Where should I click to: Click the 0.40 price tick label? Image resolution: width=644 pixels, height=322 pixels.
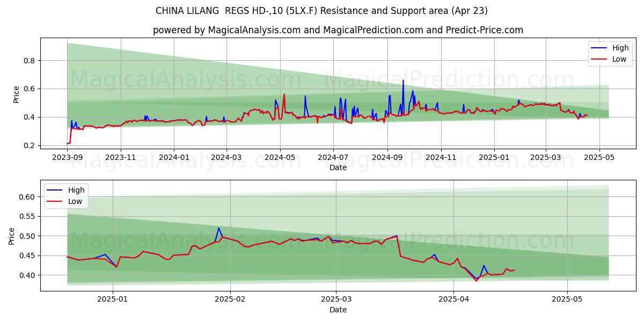(28, 275)
